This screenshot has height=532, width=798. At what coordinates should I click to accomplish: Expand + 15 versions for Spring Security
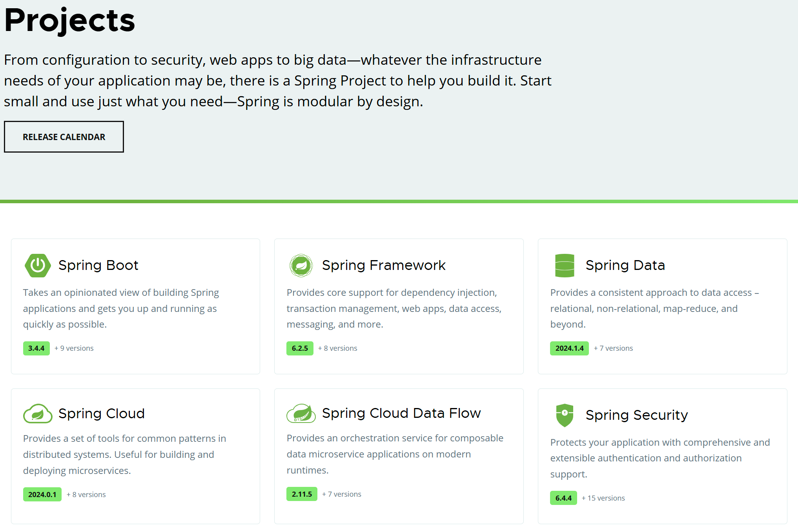pos(603,498)
